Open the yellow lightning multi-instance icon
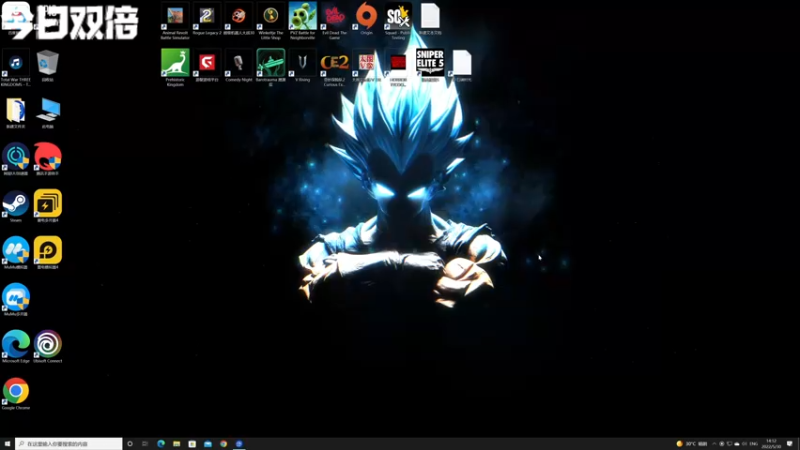Image resolution: width=800 pixels, height=450 pixels. (47, 206)
